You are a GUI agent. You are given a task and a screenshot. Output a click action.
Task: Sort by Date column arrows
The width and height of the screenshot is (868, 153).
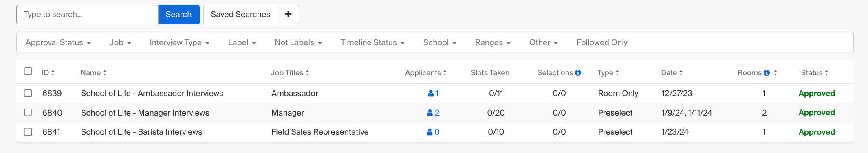pyautogui.click(x=681, y=73)
